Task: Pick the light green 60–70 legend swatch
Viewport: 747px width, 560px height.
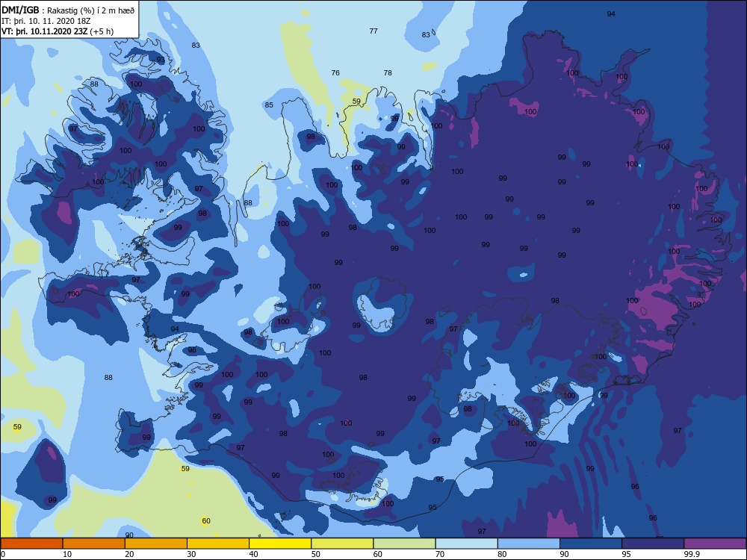Action: (404, 544)
